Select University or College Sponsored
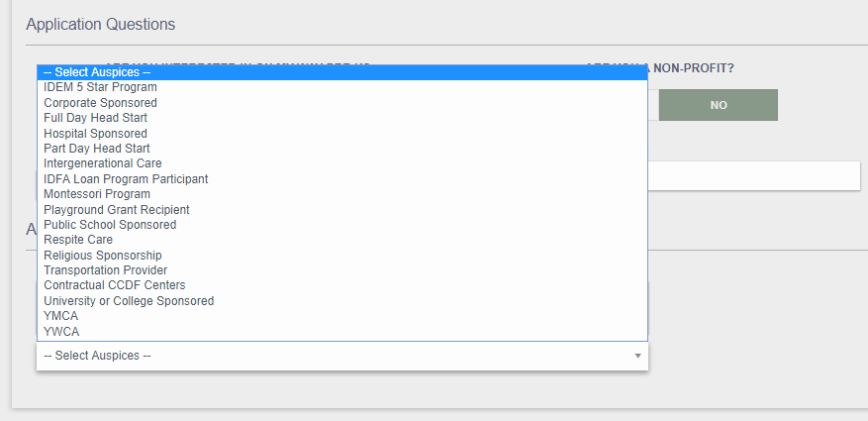868x421 pixels. click(x=129, y=301)
